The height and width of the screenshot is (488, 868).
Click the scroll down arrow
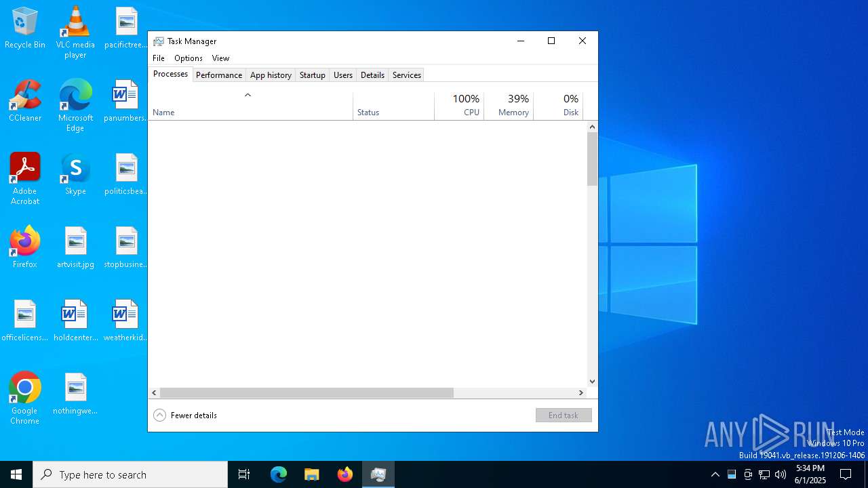click(x=592, y=382)
